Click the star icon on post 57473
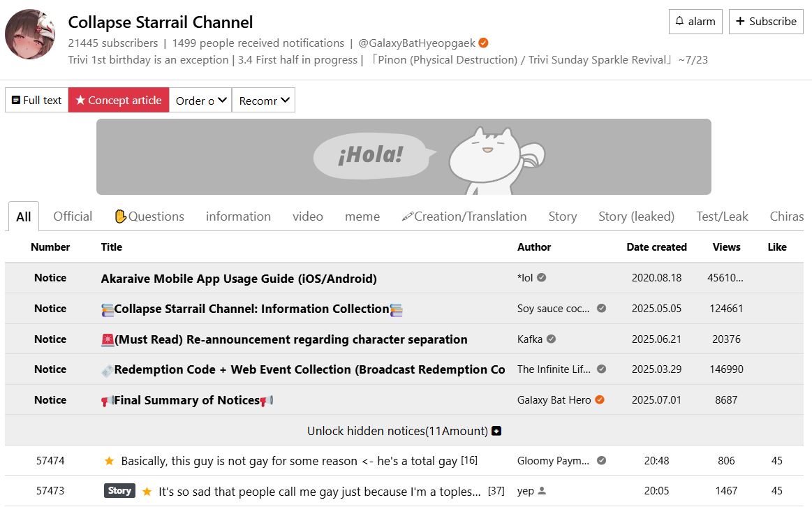 tap(147, 491)
